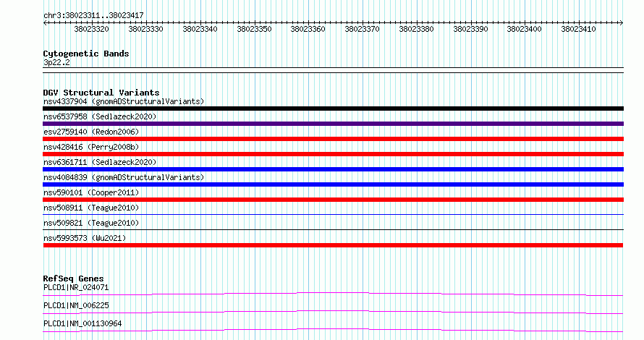The image size is (644, 340).
Task: Click ruler coordinate 38023400
Action: pyautogui.click(x=524, y=29)
